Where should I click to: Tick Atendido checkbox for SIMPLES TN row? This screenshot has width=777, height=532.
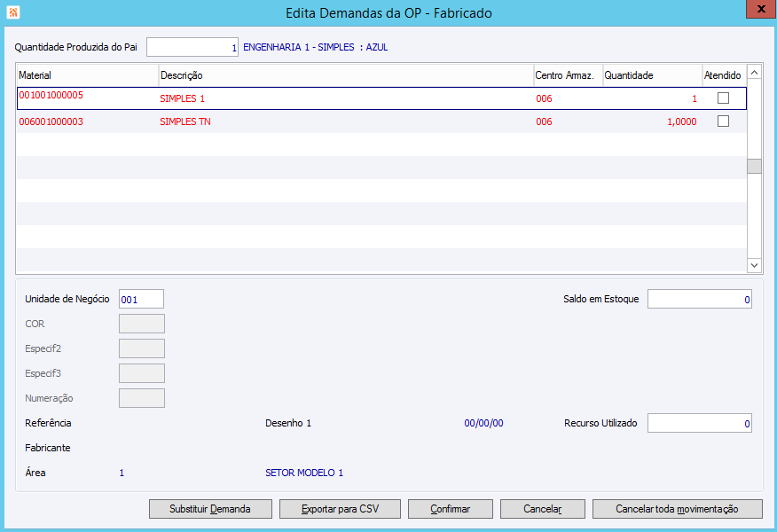click(x=723, y=121)
